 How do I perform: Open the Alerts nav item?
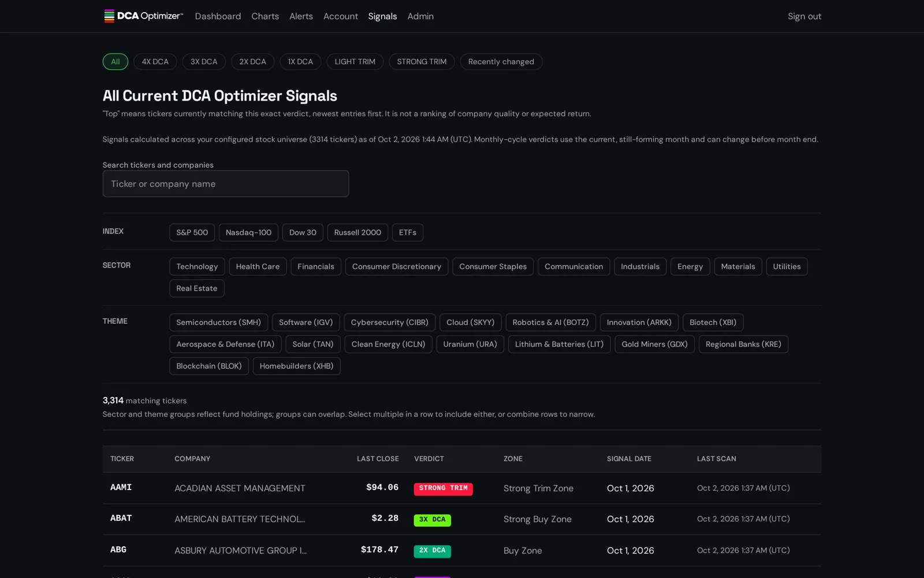(301, 16)
